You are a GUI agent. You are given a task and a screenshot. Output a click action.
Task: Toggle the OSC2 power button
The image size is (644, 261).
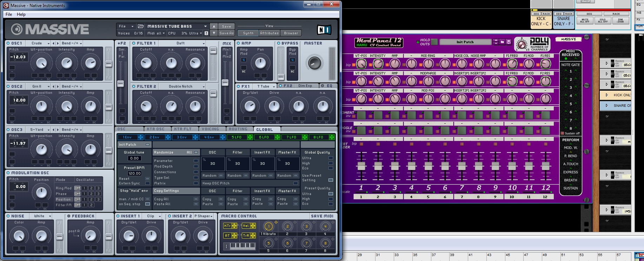[x=8, y=86]
